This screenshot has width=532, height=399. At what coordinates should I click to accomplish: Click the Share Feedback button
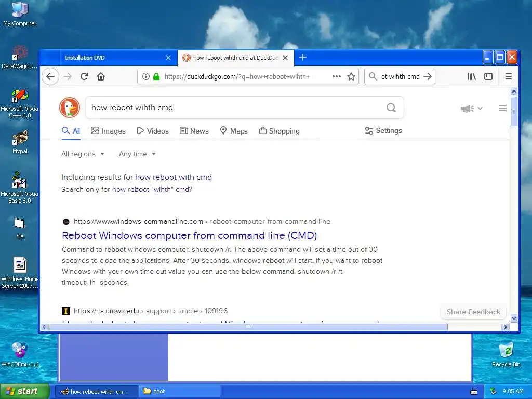point(473,312)
